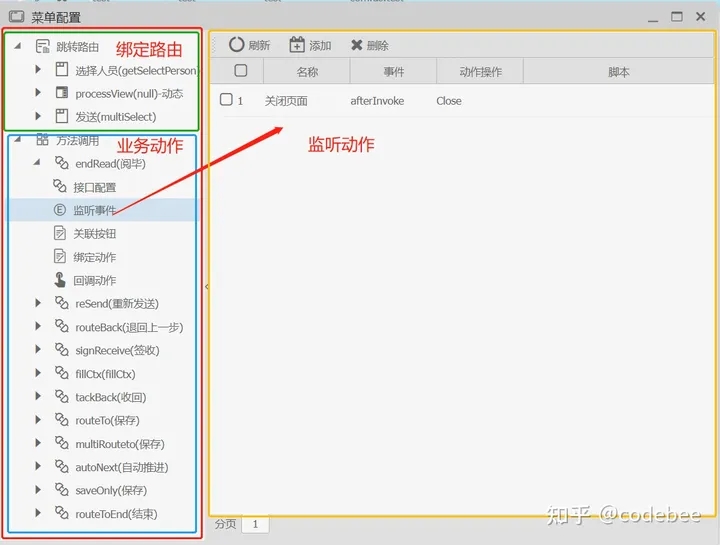Click the link icon of routeTo(保存)
Screen dimensions: 720x545
pos(62,419)
